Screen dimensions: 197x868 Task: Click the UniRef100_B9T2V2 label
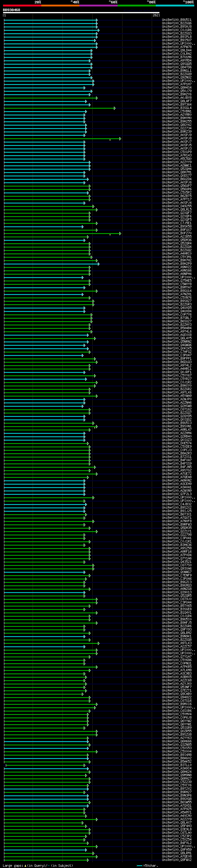click(176, 789)
